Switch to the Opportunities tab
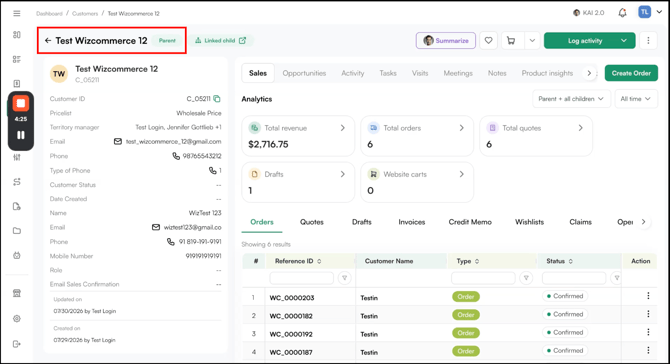 point(304,73)
